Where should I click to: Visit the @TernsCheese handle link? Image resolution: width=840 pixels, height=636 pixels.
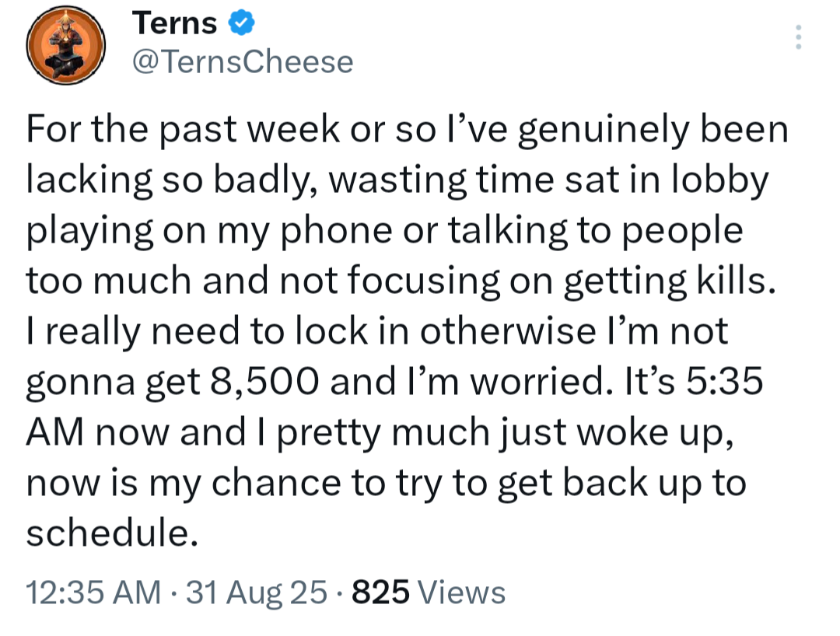[x=243, y=61]
